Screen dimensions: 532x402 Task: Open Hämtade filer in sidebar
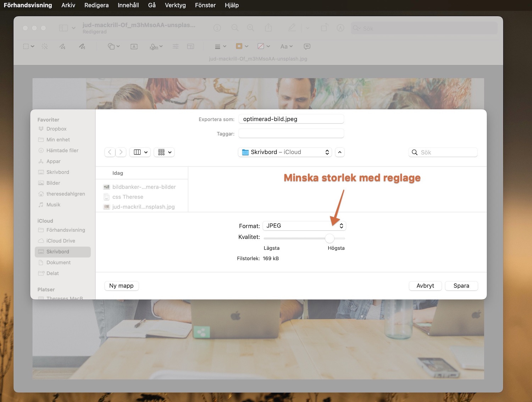62,150
